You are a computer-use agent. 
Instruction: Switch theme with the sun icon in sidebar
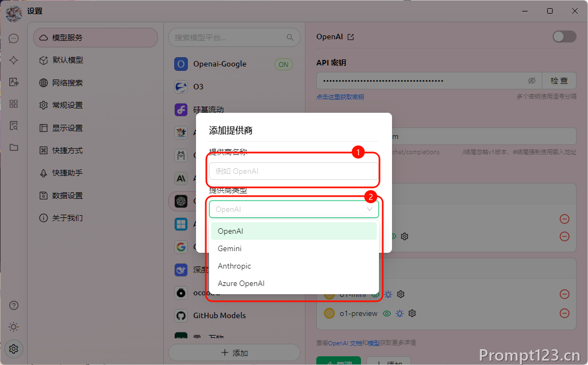point(14,327)
